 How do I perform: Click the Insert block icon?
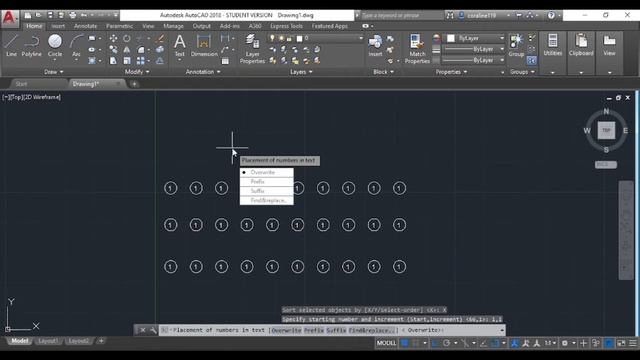point(375,45)
